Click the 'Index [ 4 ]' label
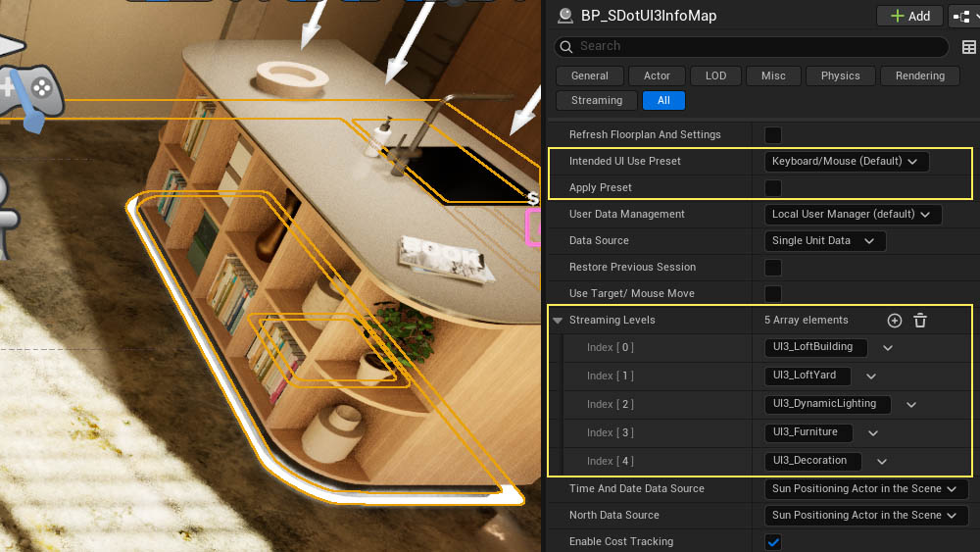The width and height of the screenshot is (980, 552). [610, 462]
